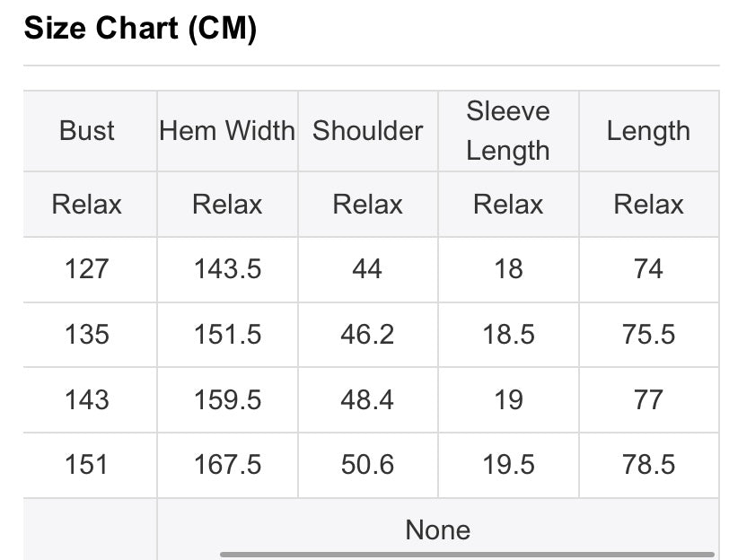Select sleeve length value 18.5

509,335
